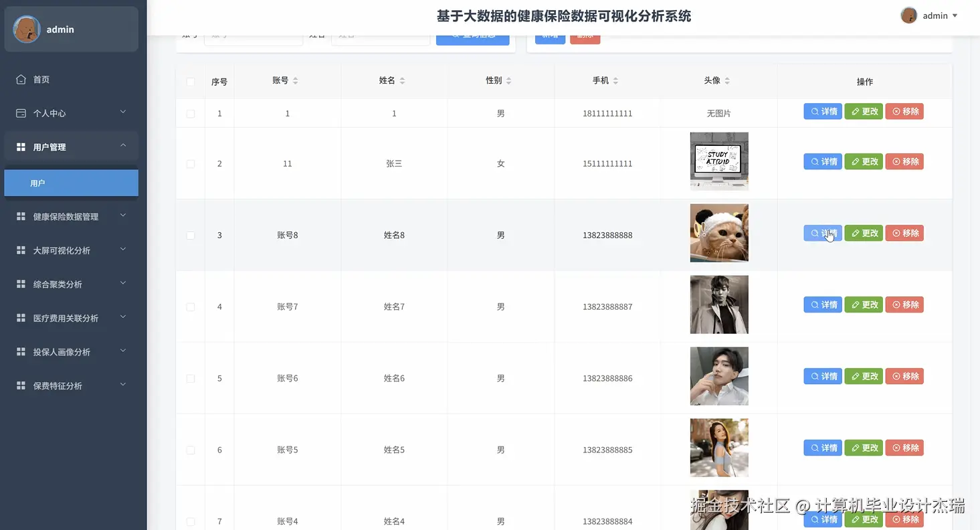Image resolution: width=980 pixels, height=530 pixels.
Task: Expand 大屏可视化分析 chevron
Action: tap(123, 250)
